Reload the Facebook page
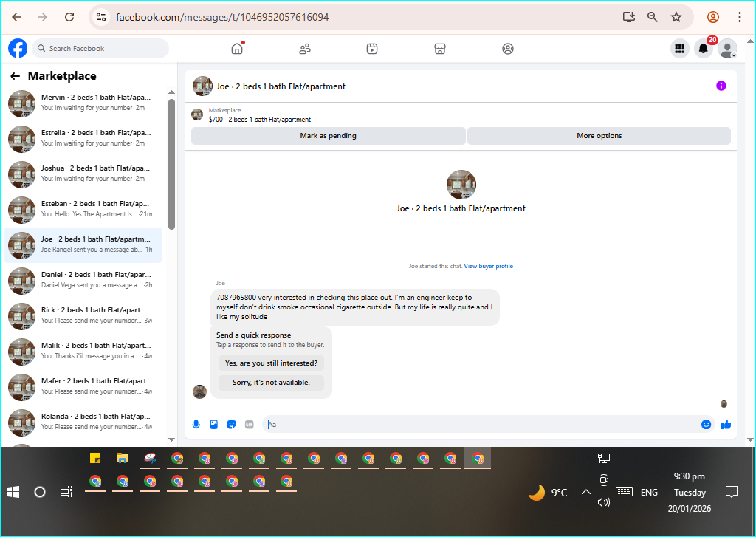The height and width of the screenshot is (537, 756). pyautogui.click(x=69, y=17)
